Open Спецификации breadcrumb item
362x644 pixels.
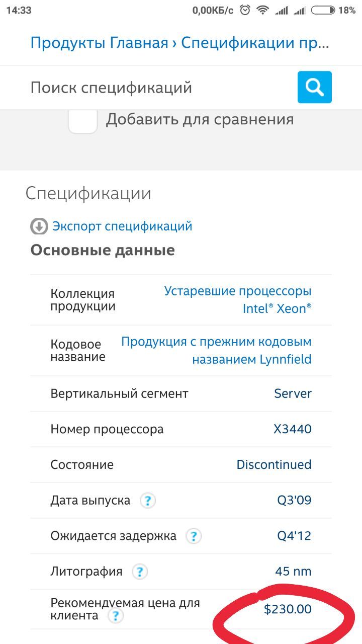tap(254, 43)
